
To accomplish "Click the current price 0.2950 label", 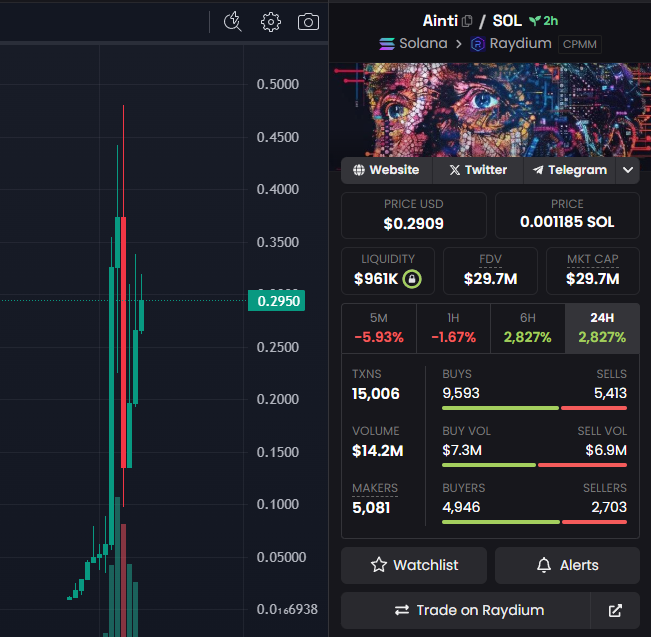I will (x=277, y=301).
